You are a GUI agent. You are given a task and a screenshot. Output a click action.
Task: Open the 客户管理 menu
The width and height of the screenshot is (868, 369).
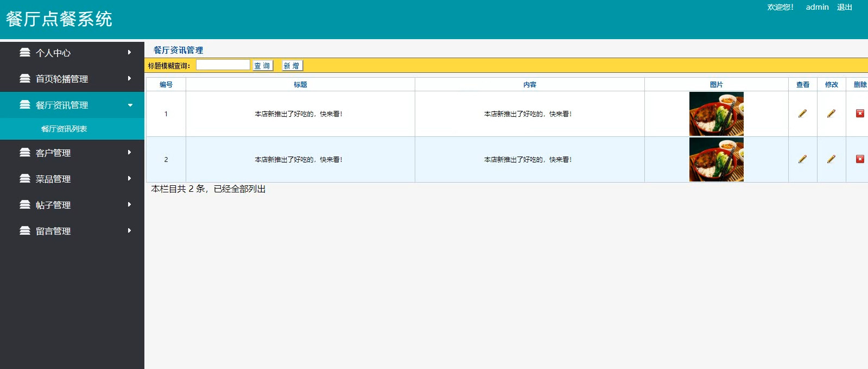tap(72, 153)
